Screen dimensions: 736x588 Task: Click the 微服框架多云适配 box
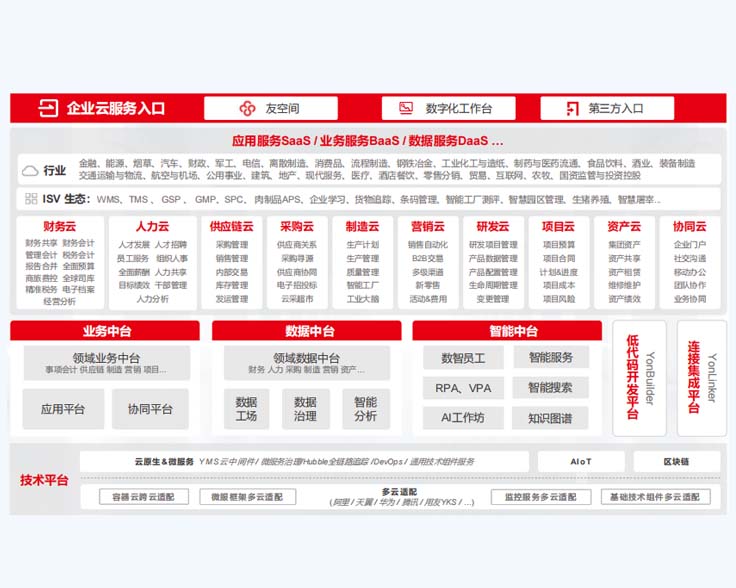[x=247, y=496]
